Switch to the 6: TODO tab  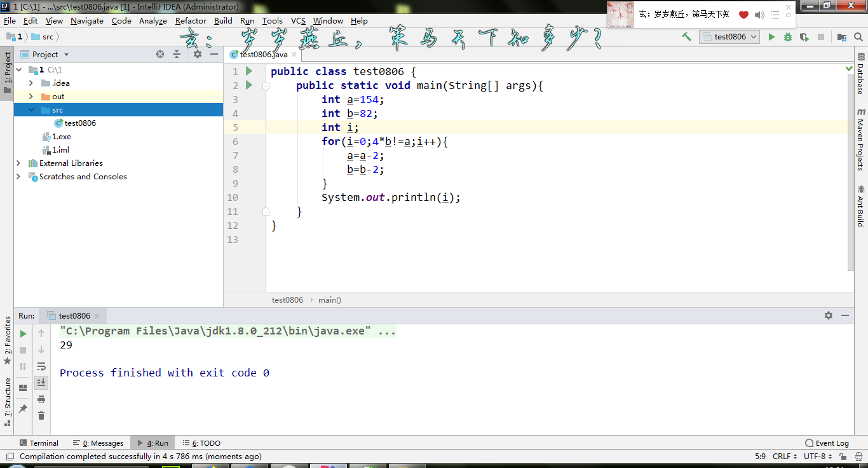[201, 443]
